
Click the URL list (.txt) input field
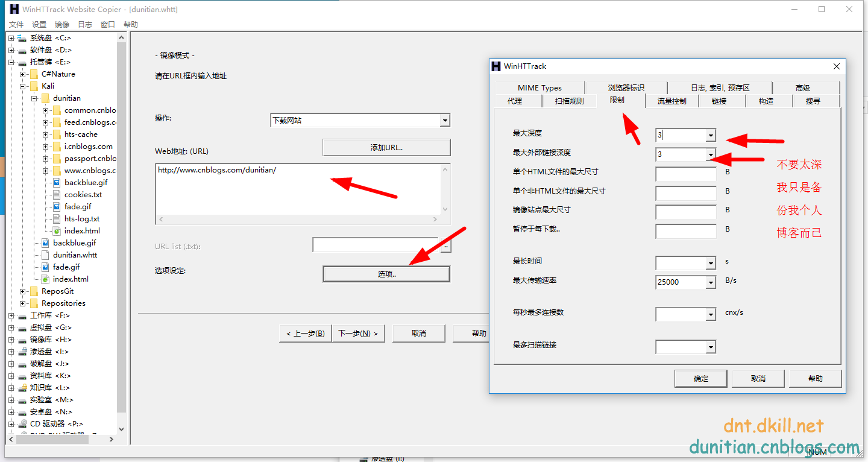pos(376,245)
